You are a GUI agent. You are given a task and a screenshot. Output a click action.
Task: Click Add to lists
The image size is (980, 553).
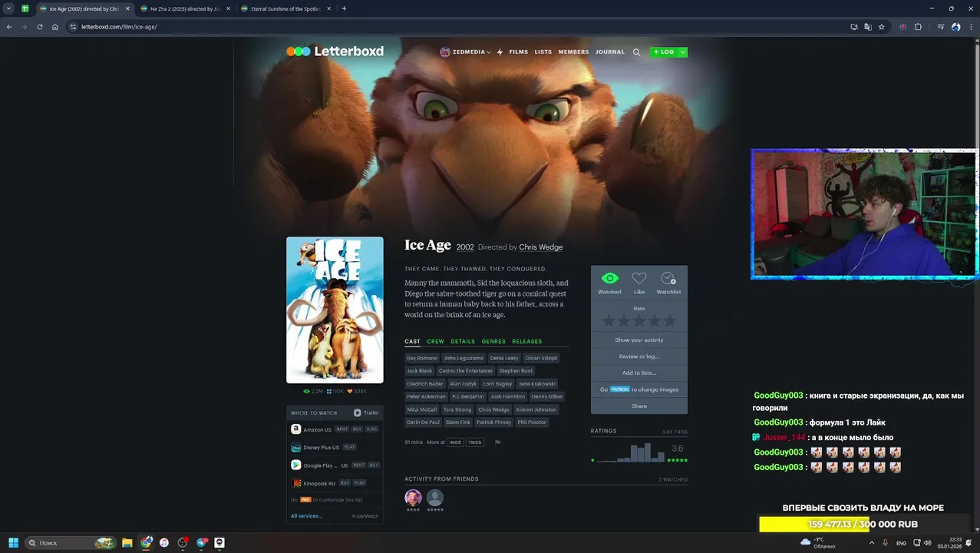click(x=639, y=373)
